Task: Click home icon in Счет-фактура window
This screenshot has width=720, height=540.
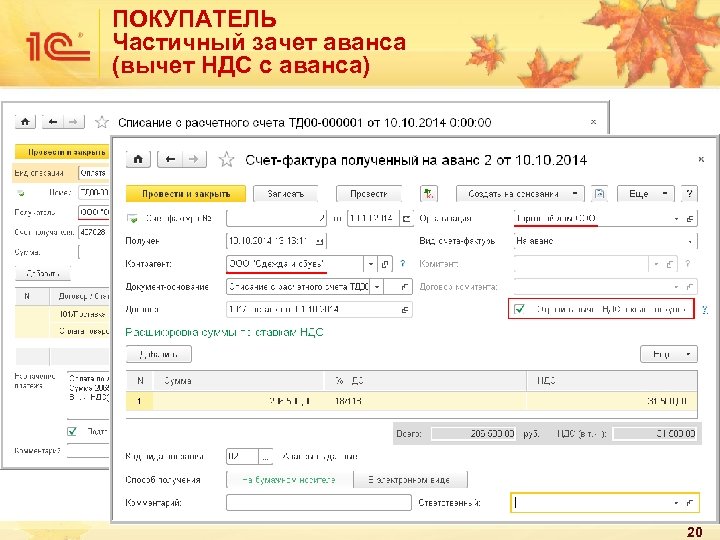Action: pos(138,159)
